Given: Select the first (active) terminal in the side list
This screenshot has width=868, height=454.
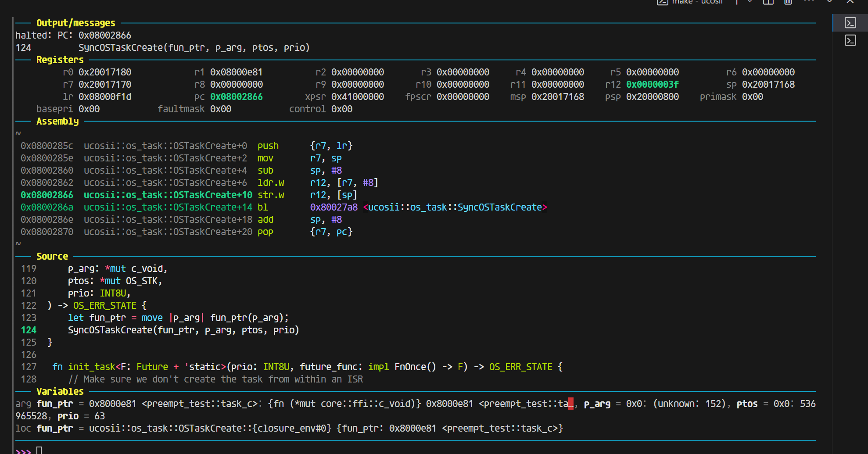Looking at the screenshot, I should coord(850,23).
